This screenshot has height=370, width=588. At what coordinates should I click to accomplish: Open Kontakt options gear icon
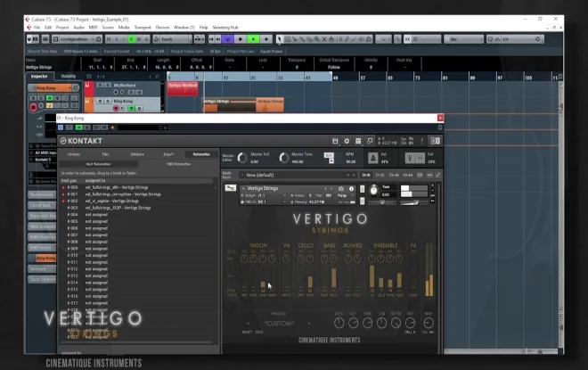point(347,141)
